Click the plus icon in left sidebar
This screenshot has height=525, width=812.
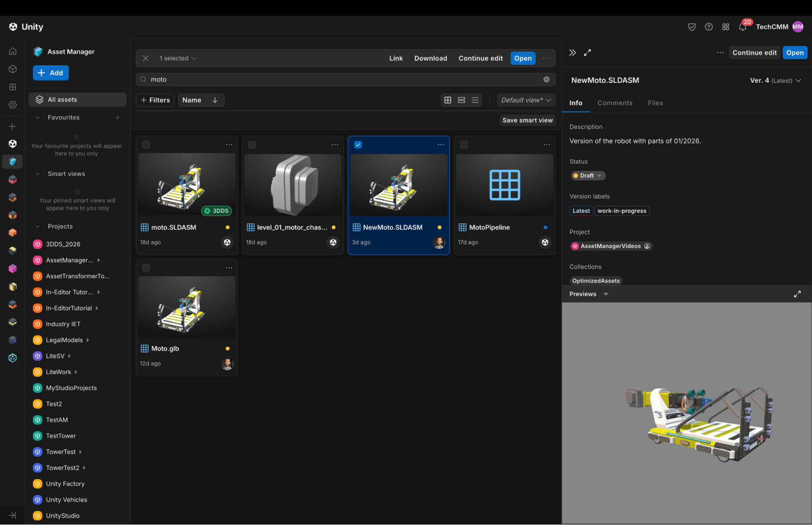coord(13,126)
